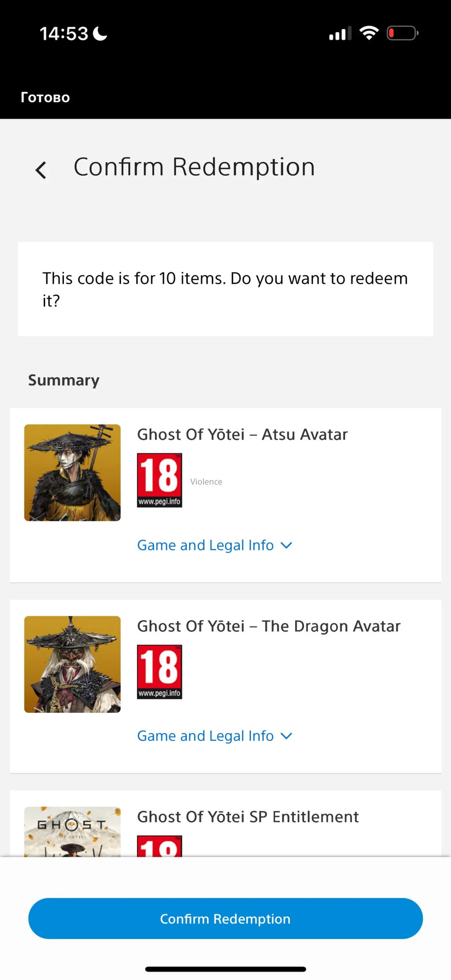This screenshot has width=451, height=980.
Task: Tap The Dragon Avatar thumbnail image
Action: (x=72, y=664)
